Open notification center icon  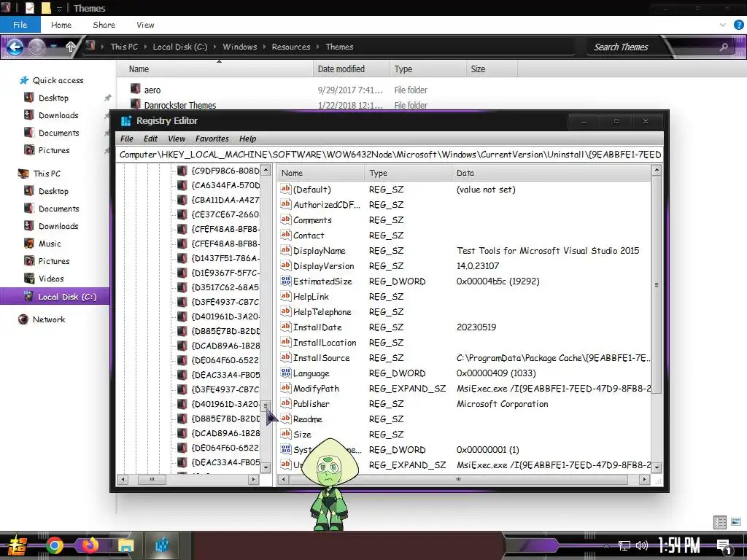[724, 546]
